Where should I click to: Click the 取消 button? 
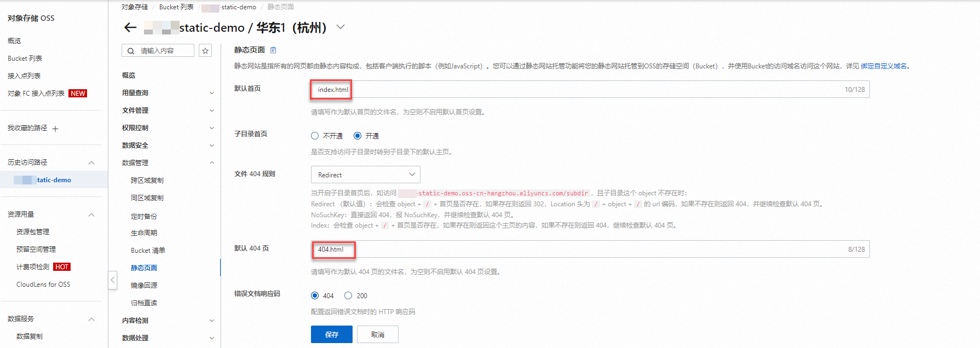pos(378,334)
